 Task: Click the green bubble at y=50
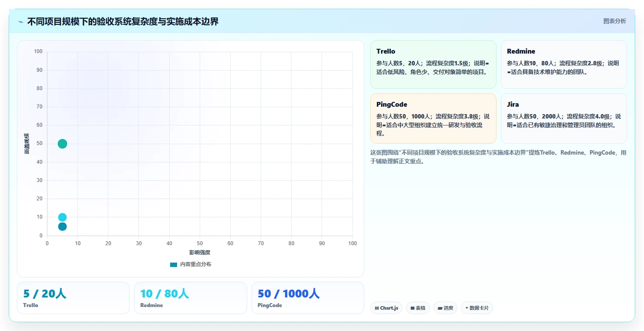coord(62,144)
